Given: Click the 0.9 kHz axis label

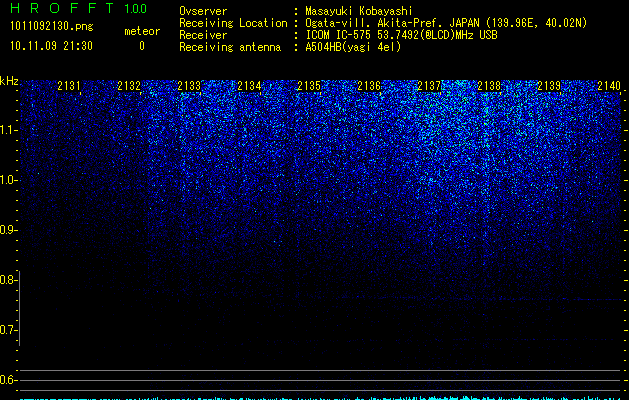Looking at the screenshot, I should pos(8,230).
